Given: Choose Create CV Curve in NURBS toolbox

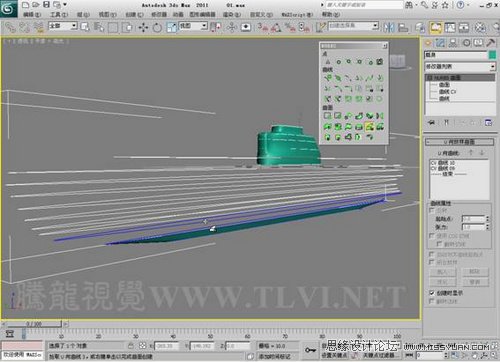Looking at the screenshot, I should click(328, 78).
